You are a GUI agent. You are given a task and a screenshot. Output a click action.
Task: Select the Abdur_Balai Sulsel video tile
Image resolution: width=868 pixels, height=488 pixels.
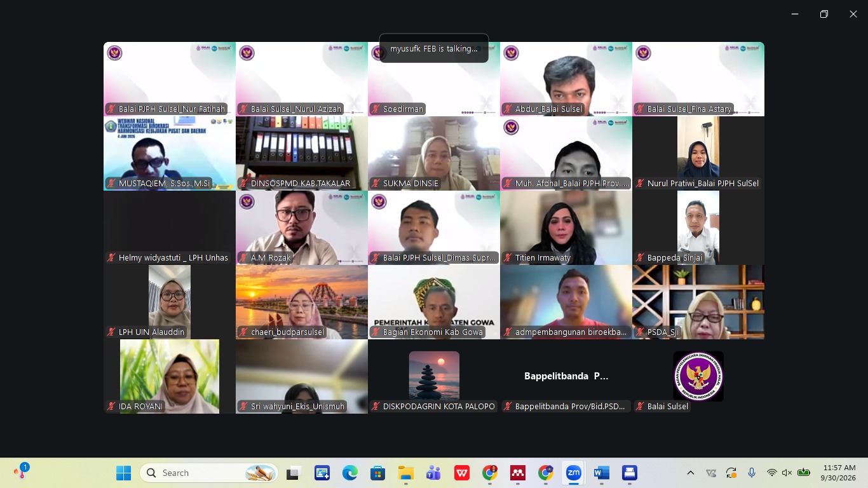pyautogui.click(x=566, y=79)
